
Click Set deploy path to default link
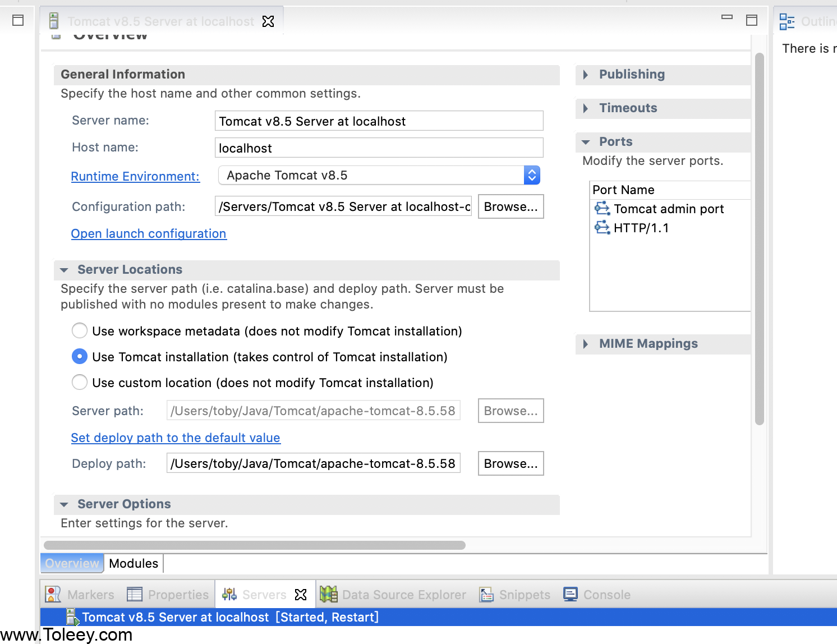(176, 438)
